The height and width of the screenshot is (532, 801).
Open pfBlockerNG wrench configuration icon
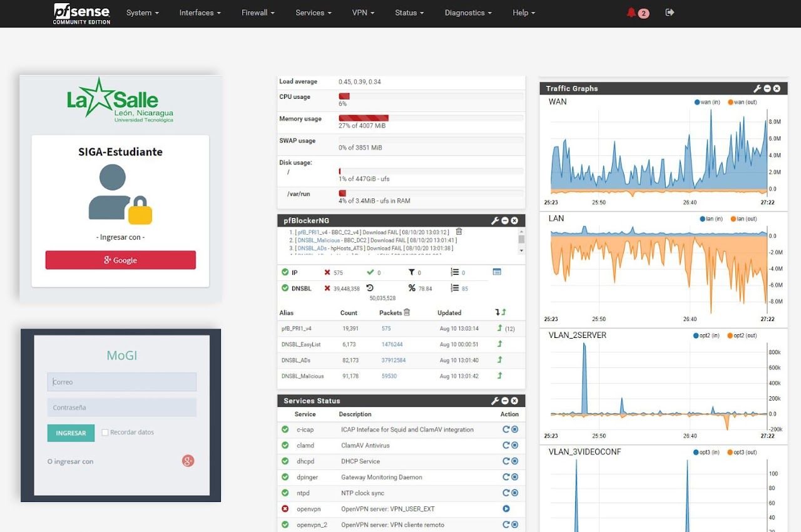[x=495, y=220]
